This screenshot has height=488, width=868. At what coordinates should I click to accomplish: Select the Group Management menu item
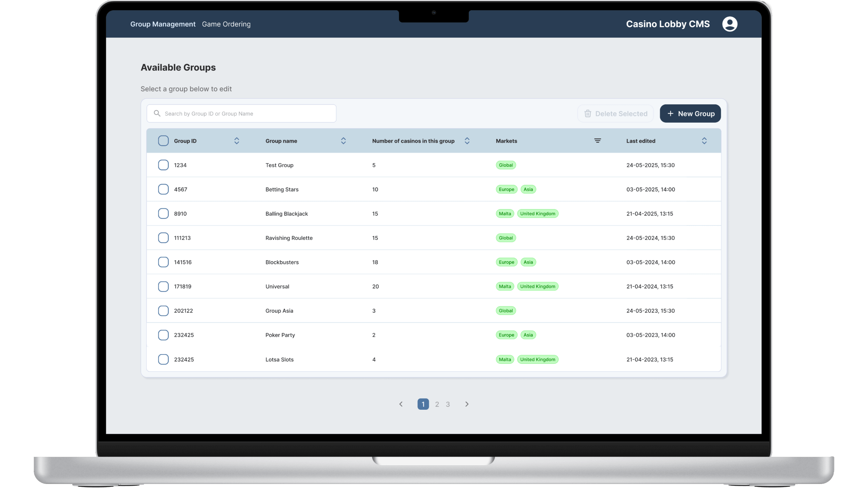pyautogui.click(x=163, y=24)
